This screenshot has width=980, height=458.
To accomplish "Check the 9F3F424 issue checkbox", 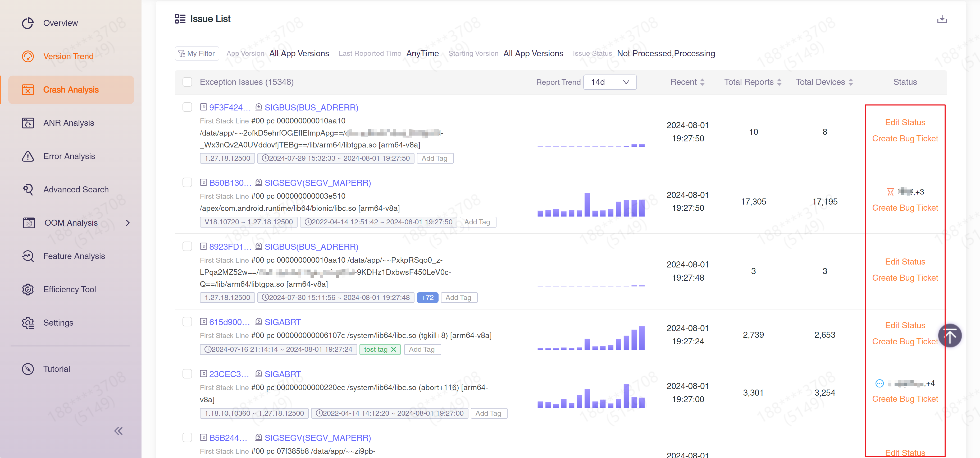I will (187, 107).
